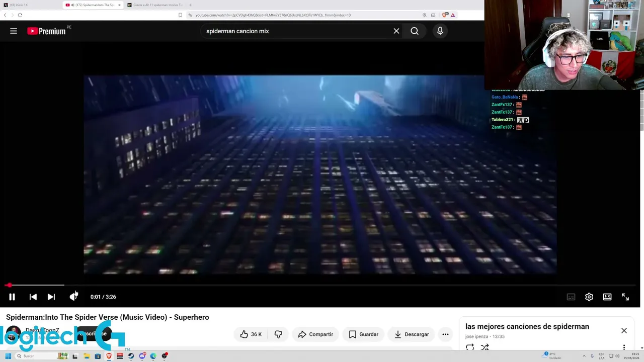Show hidden system tray icons

[x=584, y=356]
